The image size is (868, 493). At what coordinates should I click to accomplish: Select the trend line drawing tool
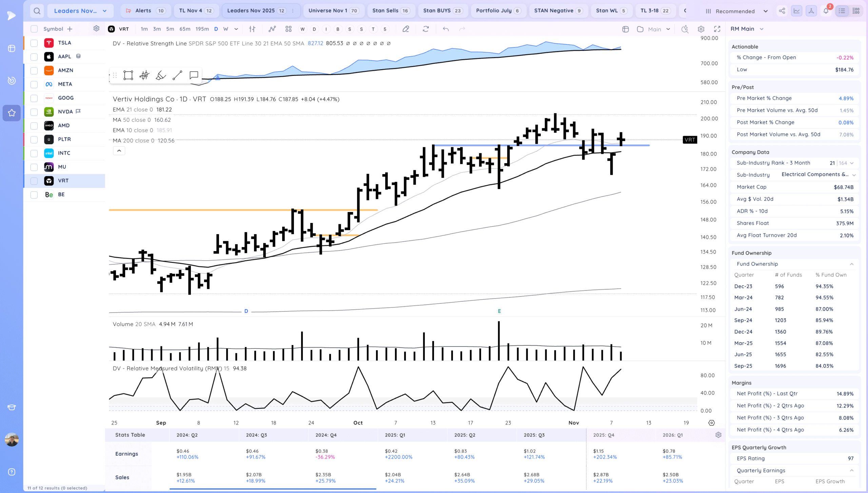[177, 75]
